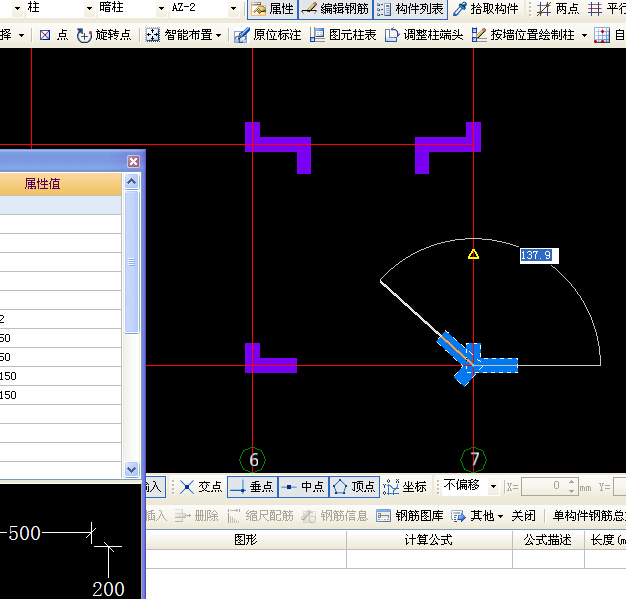Screen dimensions: 626x599
Task: Open the AZ-2 component dropdown
Action: pyautogui.click(x=234, y=8)
